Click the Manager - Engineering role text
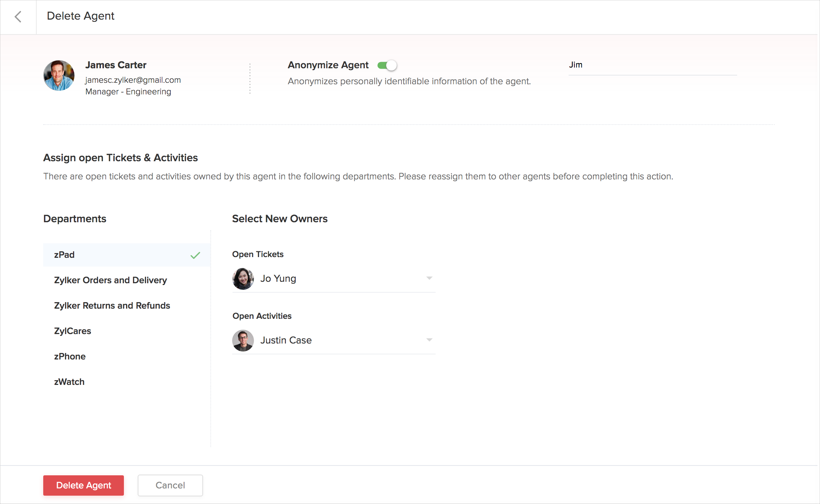The width and height of the screenshot is (820, 504). [x=128, y=92]
